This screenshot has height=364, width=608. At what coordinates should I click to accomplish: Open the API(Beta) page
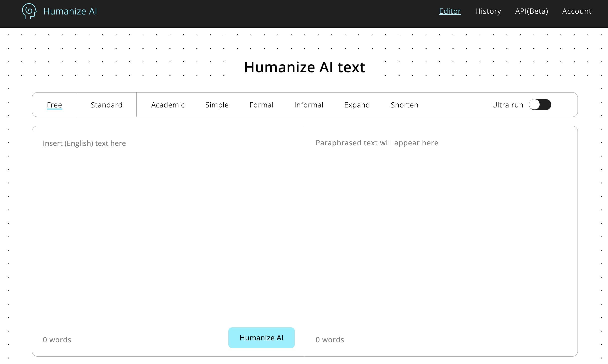(x=532, y=11)
